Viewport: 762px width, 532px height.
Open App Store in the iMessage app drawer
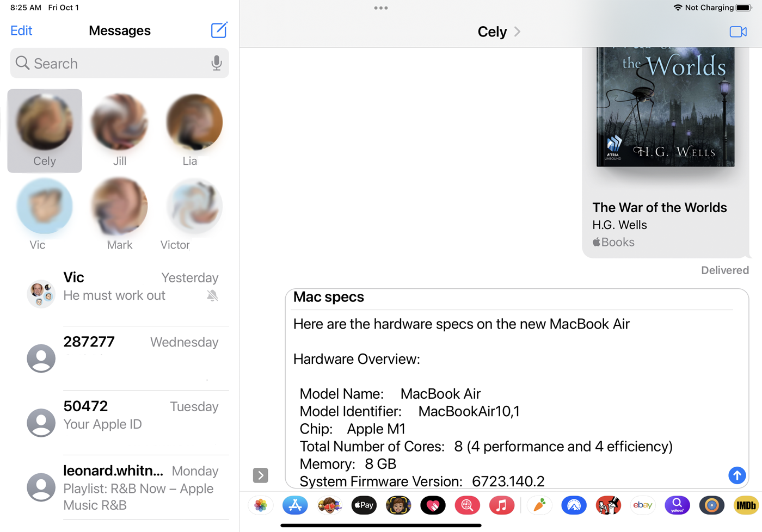click(x=295, y=505)
